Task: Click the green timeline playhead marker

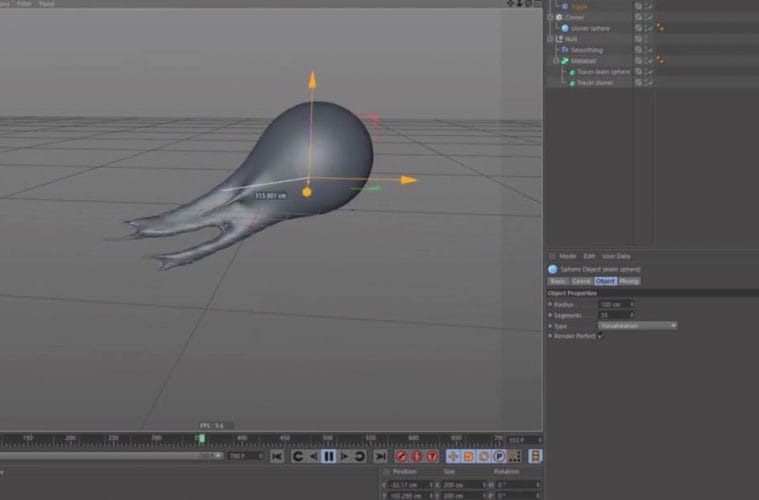Action: (201, 438)
